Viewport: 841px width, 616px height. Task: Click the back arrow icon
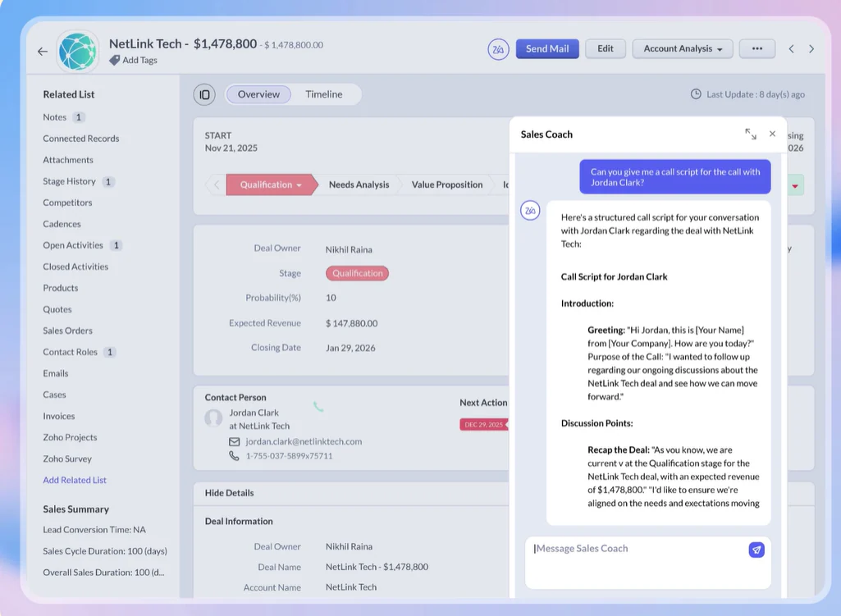coord(43,52)
